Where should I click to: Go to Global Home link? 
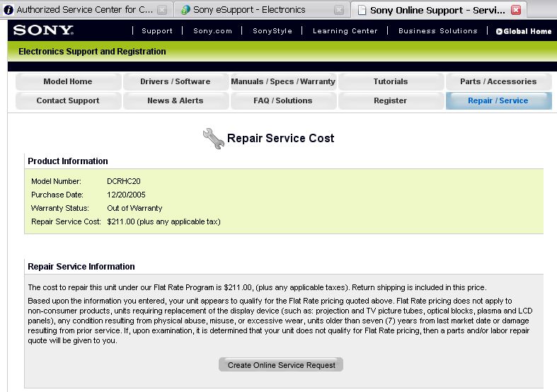[x=524, y=31]
